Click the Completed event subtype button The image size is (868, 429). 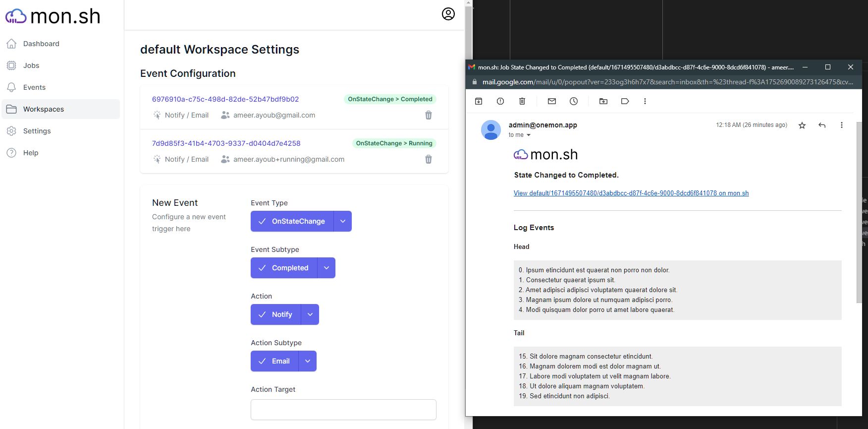pyautogui.click(x=284, y=268)
